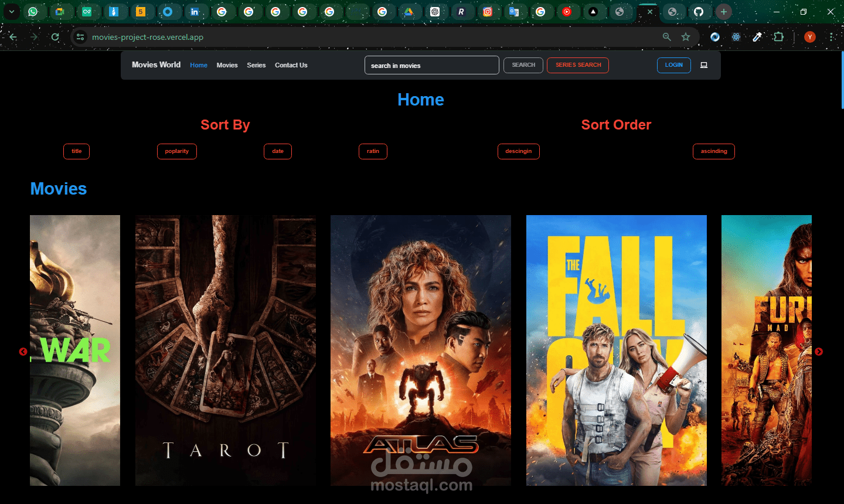The width and height of the screenshot is (844, 504).
Task: Slide the movie carousel to next
Action: click(819, 352)
